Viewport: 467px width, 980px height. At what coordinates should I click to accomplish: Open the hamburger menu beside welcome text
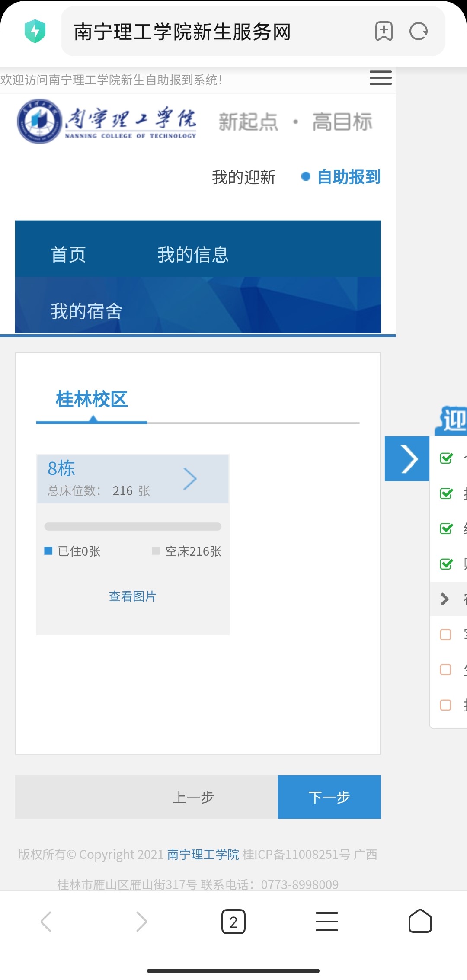pyautogui.click(x=381, y=78)
